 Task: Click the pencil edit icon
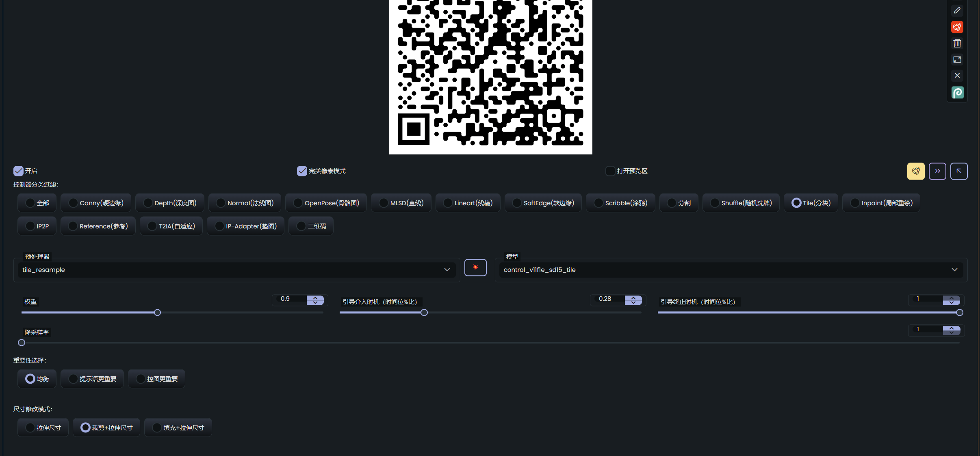point(957,11)
